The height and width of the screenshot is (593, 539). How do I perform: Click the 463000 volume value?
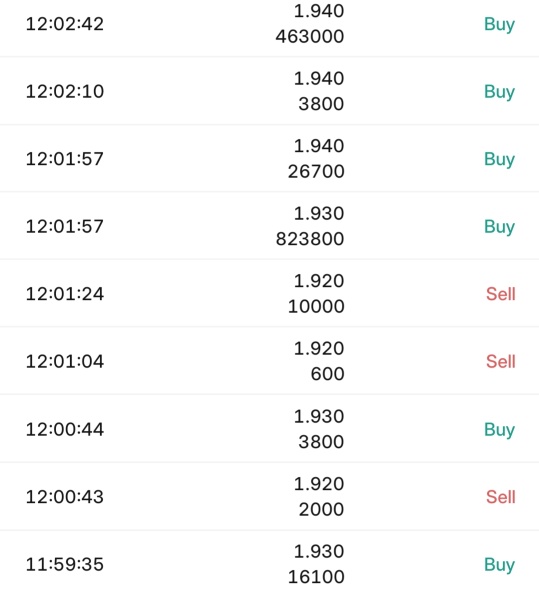310,37
